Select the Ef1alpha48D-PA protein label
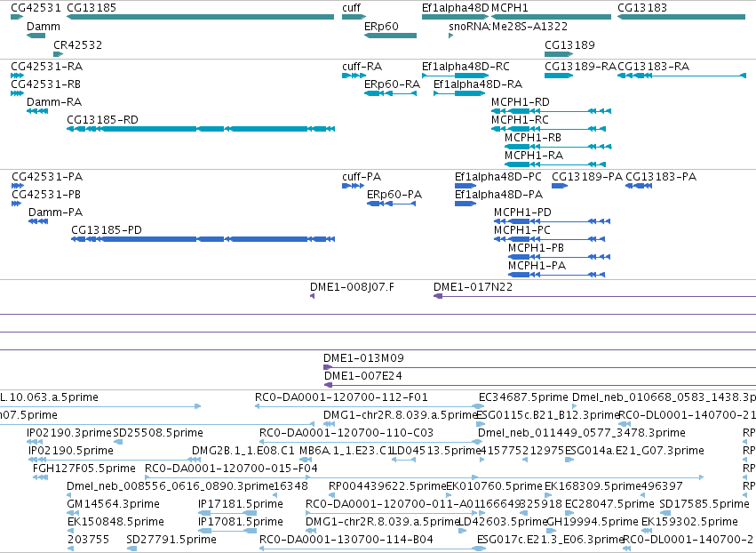The image size is (756, 553). tap(498, 195)
